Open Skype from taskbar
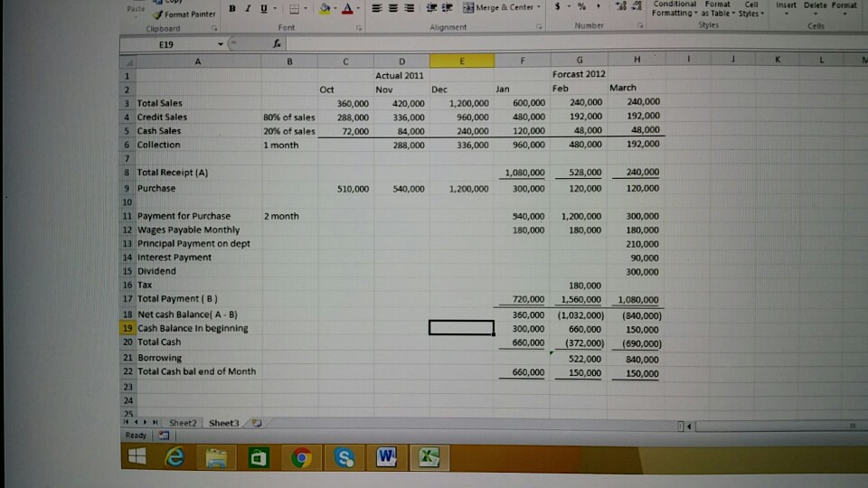Image resolution: width=868 pixels, height=488 pixels. click(x=344, y=458)
